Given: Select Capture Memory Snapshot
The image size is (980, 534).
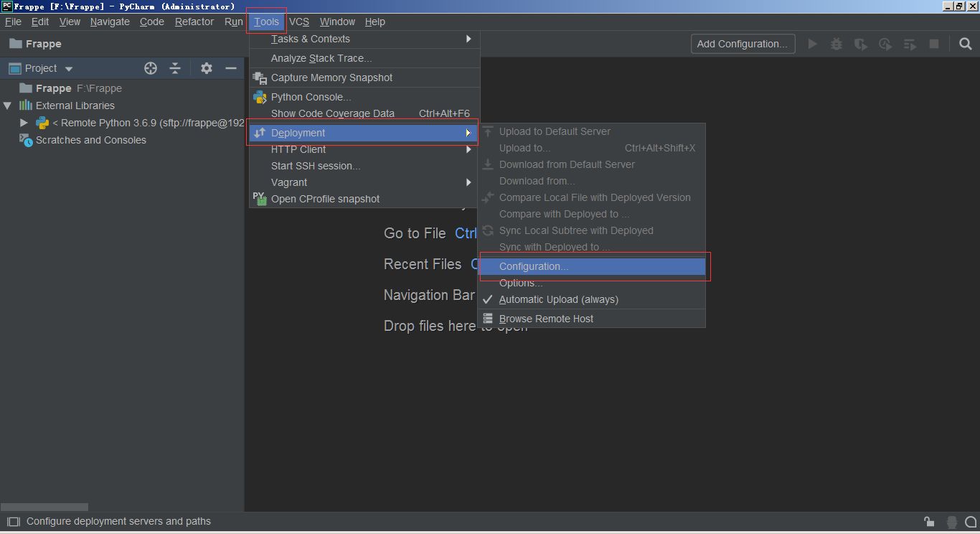Looking at the screenshot, I should (x=364, y=78).
